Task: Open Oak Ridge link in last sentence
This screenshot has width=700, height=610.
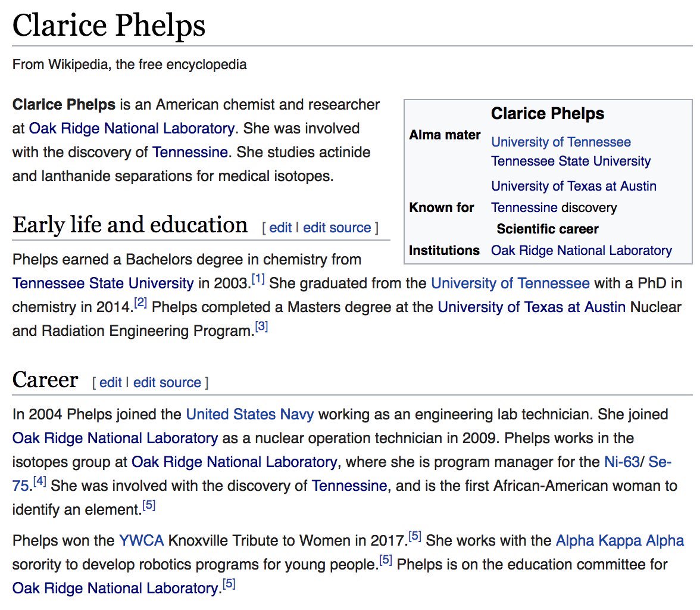Action: click(x=115, y=588)
